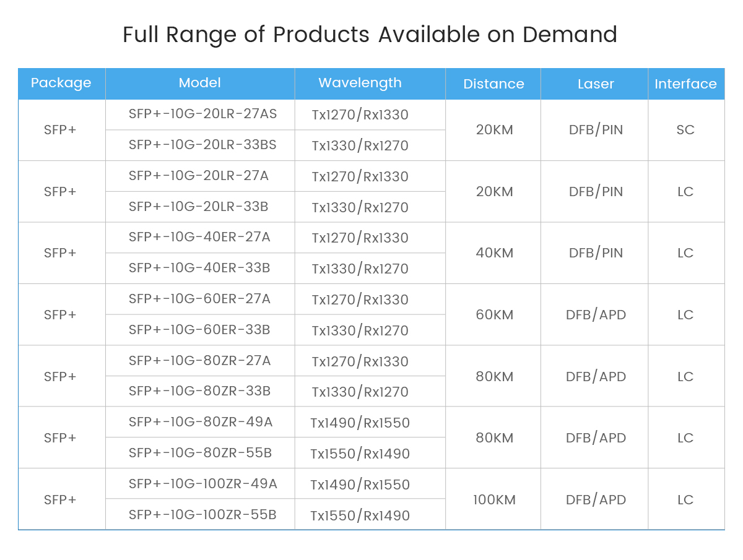The height and width of the screenshot is (560, 743).
Task: Click the page title 'Full Range of Products'
Action: (370, 35)
